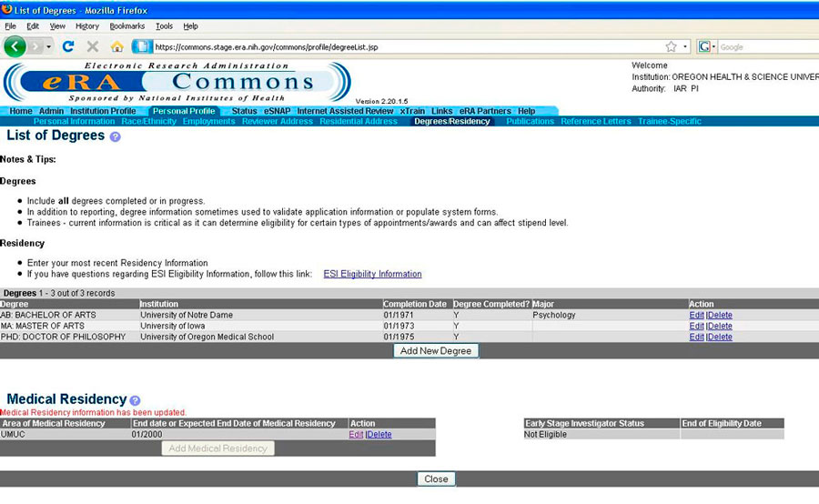
Task: Click the stop loading X icon
Action: tap(93, 46)
